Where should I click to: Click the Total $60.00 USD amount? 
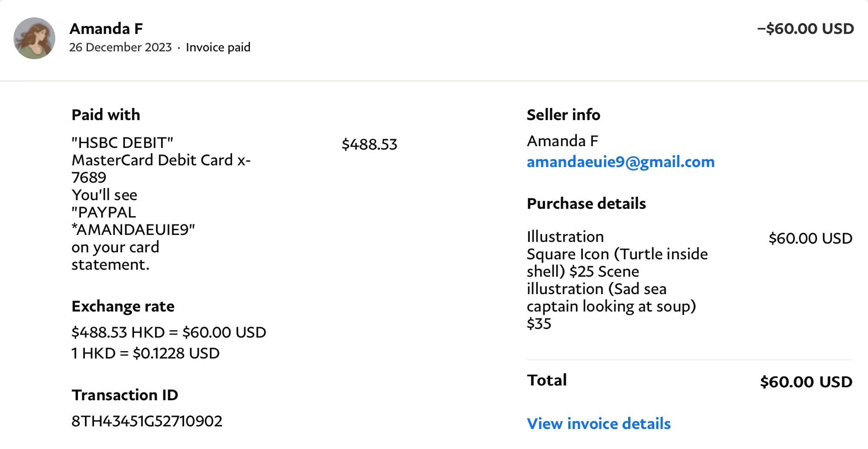click(806, 382)
